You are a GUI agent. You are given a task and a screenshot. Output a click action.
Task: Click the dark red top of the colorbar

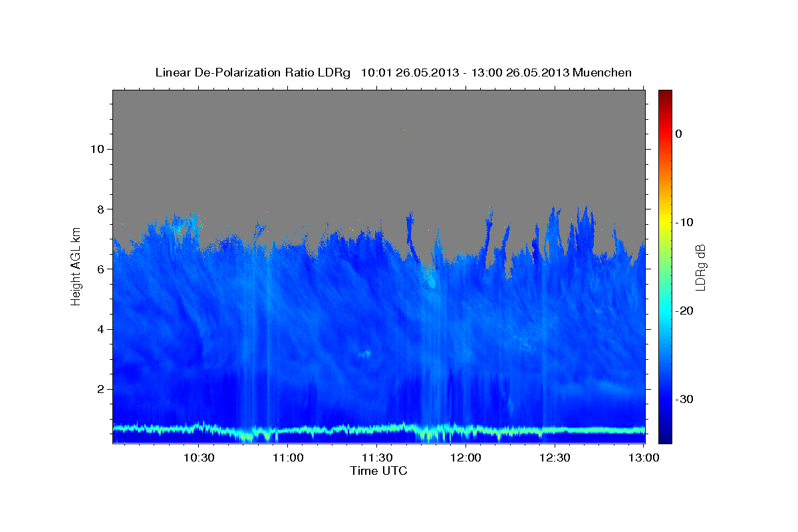[x=665, y=95]
